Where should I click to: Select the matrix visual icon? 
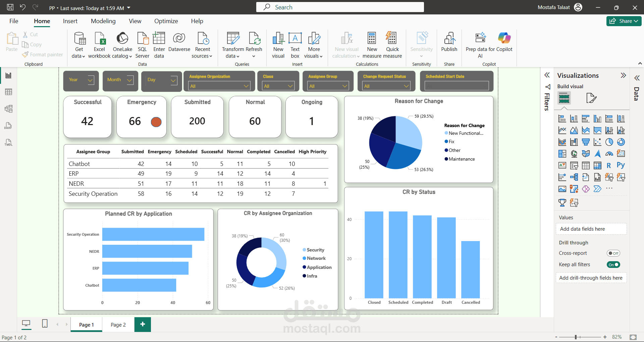tap(597, 166)
